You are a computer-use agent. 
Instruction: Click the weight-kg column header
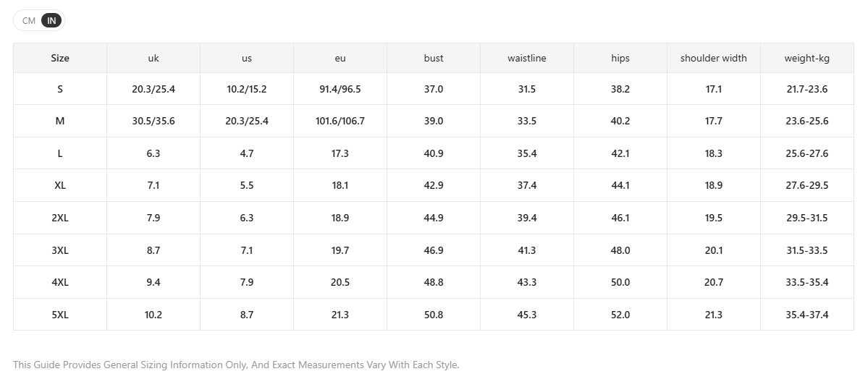(x=807, y=58)
